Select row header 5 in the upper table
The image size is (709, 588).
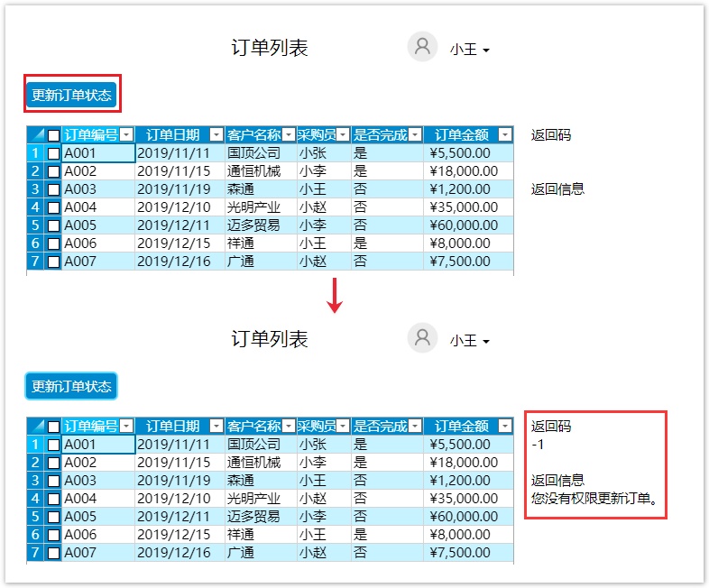pyautogui.click(x=35, y=225)
